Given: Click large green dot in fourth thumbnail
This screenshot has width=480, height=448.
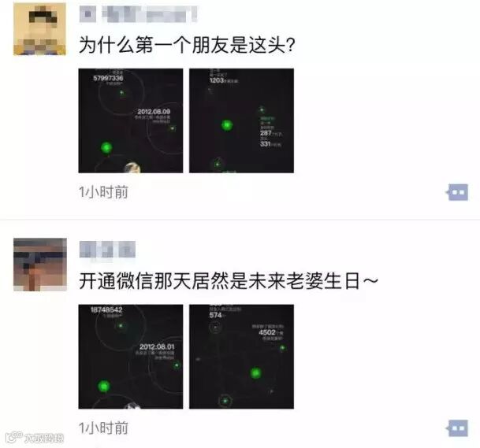Looking at the screenshot, I should [255, 373].
